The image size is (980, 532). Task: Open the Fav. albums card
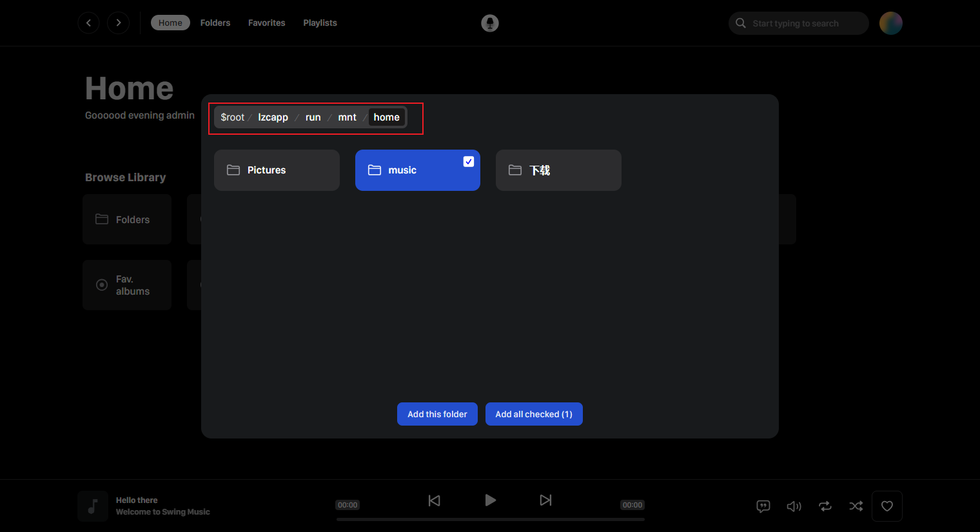127,285
